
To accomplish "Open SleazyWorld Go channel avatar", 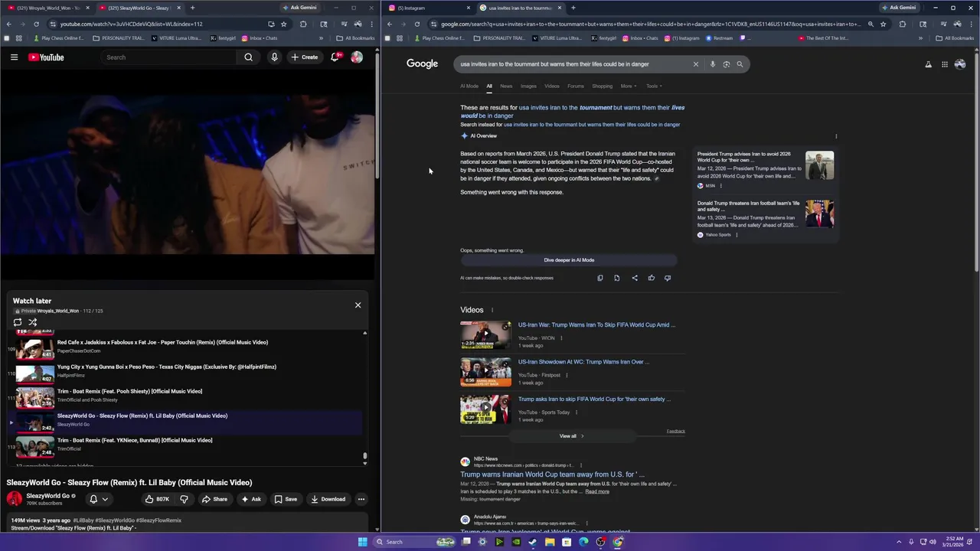I will click(15, 499).
